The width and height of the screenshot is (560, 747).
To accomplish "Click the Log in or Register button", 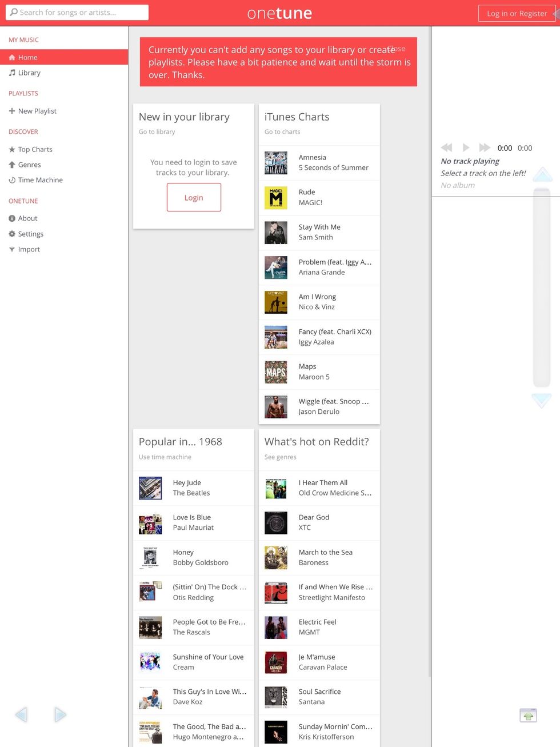I will coord(517,13).
